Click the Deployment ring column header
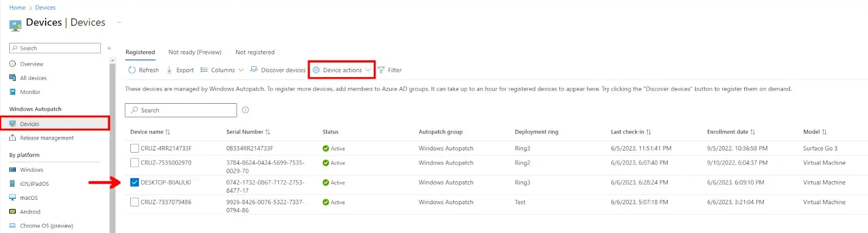868x233 pixels. point(537,132)
